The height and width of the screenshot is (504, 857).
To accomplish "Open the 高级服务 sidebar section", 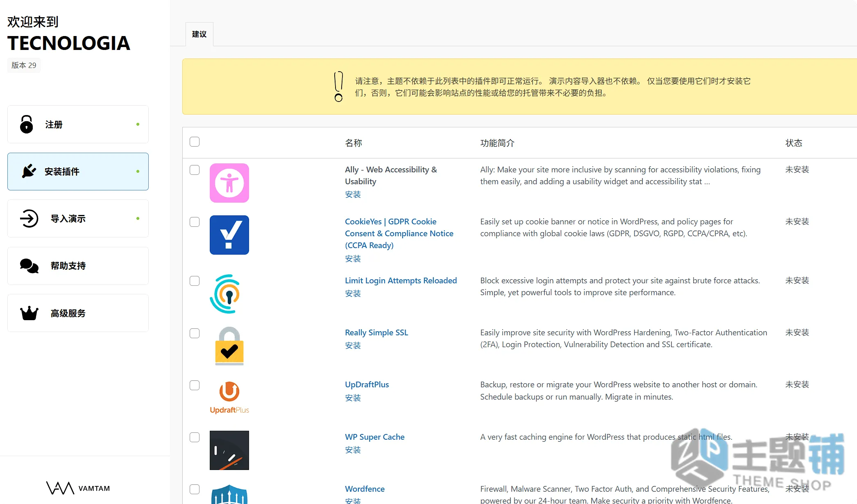I will coord(78,313).
